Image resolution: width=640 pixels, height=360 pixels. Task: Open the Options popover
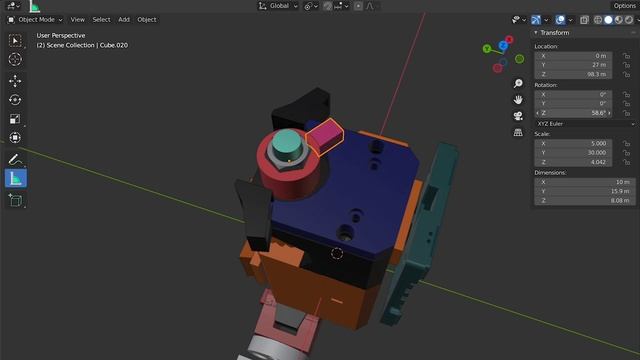(624, 6)
